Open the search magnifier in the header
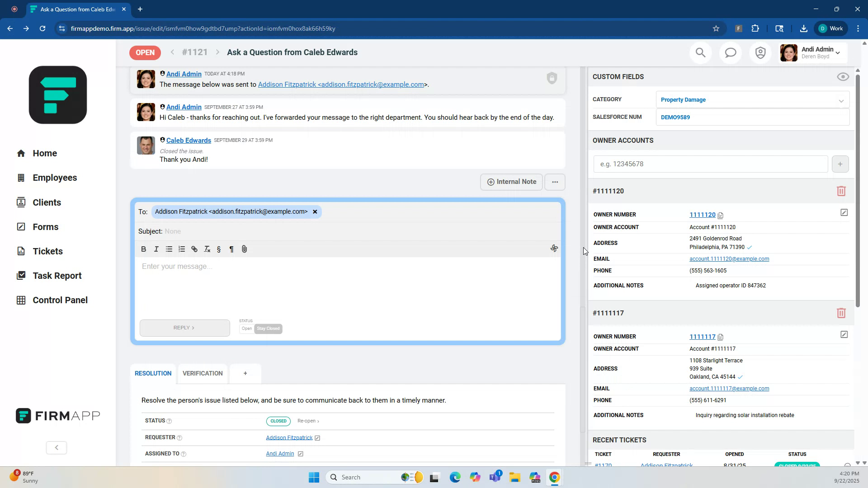The image size is (868, 488). click(700, 52)
